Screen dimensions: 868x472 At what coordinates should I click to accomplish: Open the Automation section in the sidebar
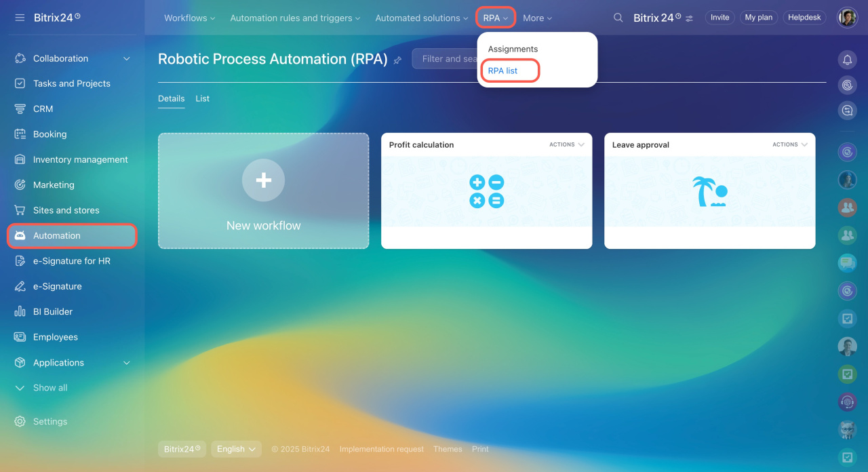coord(72,235)
